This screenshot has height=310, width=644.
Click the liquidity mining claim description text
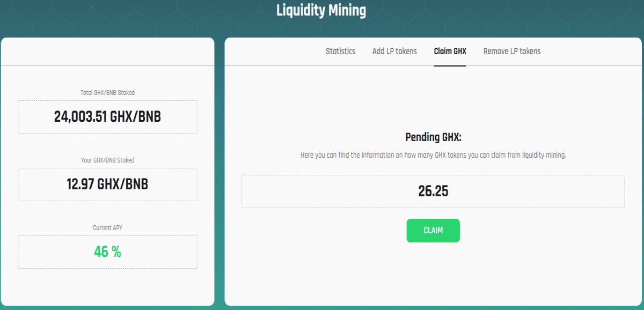tap(433, 155)
